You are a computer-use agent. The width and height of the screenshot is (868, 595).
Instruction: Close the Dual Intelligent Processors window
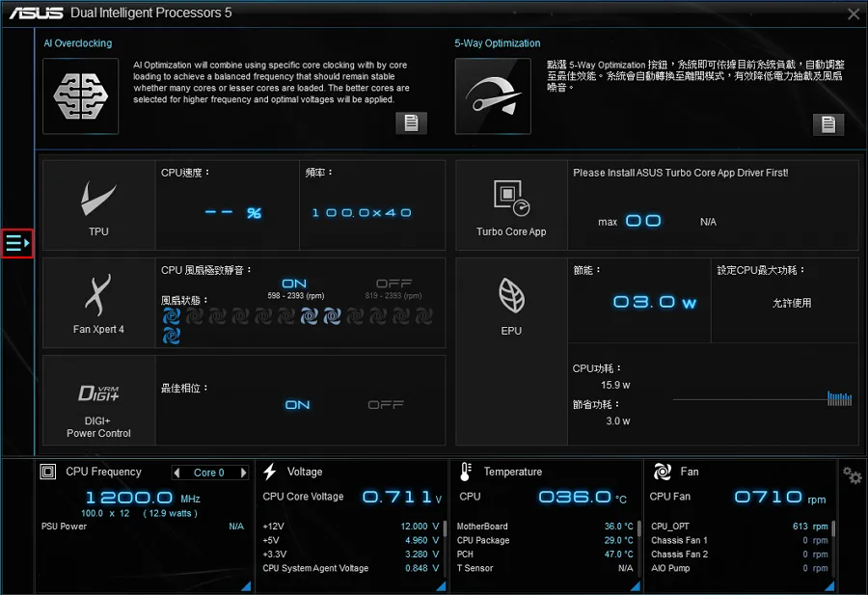pos(853,14)
